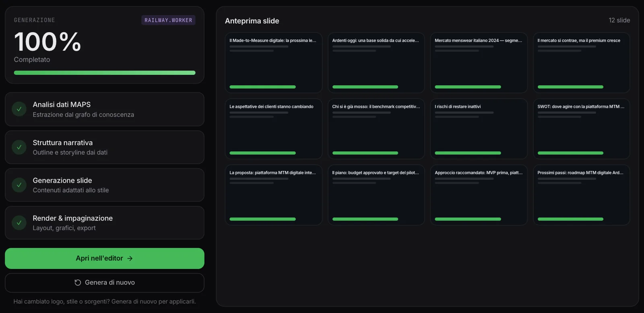Viewport: 644px width, 313px height.
Task: Click the 'Completato' status text
Action: click(x=32, y=60)
